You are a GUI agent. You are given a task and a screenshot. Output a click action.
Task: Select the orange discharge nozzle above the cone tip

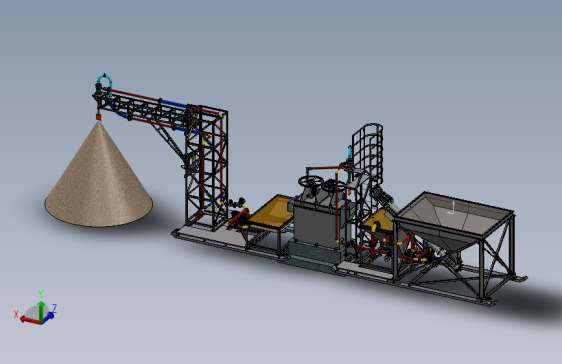pos(98,116)
